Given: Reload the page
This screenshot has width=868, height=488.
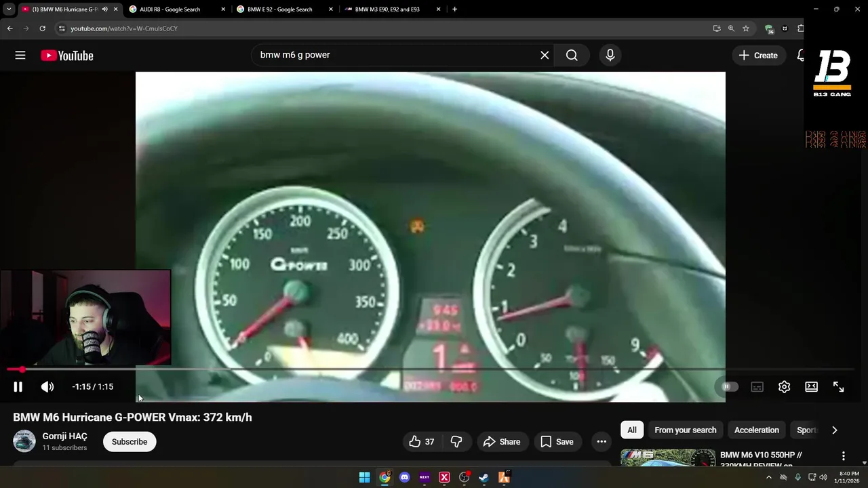Looking at the screenshot, I should coord(42,28).
